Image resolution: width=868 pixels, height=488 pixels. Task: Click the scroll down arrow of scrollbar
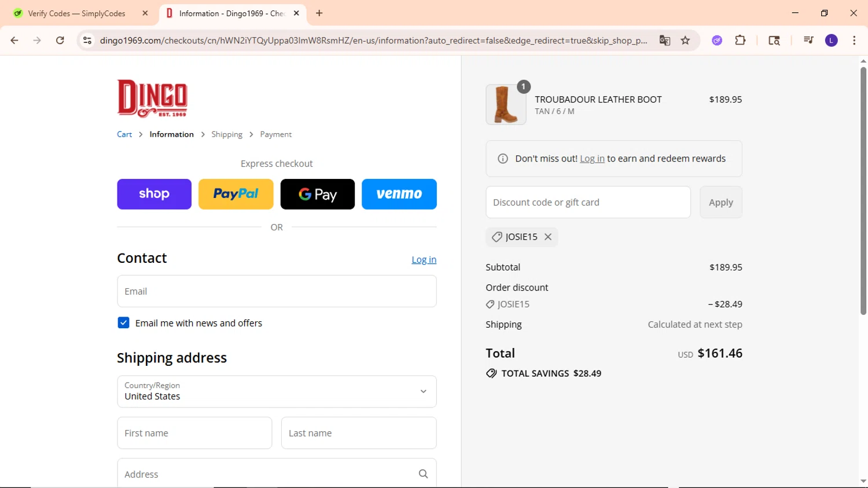coord(863,481)
